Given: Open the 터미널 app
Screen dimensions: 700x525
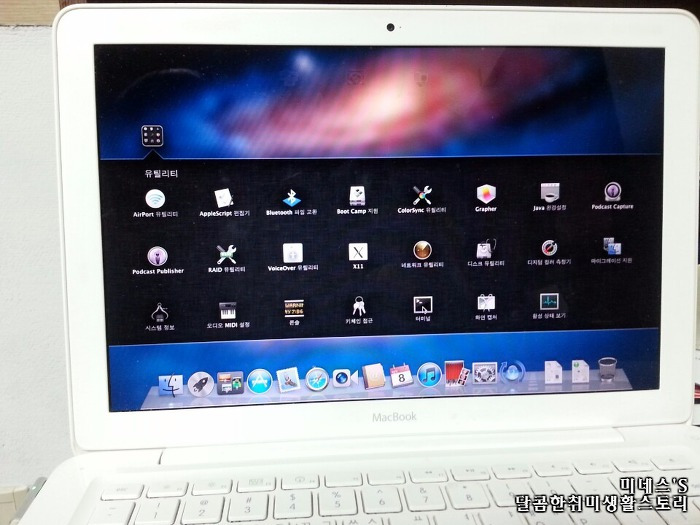Looking at the screenshot, I should coord(422,306).
